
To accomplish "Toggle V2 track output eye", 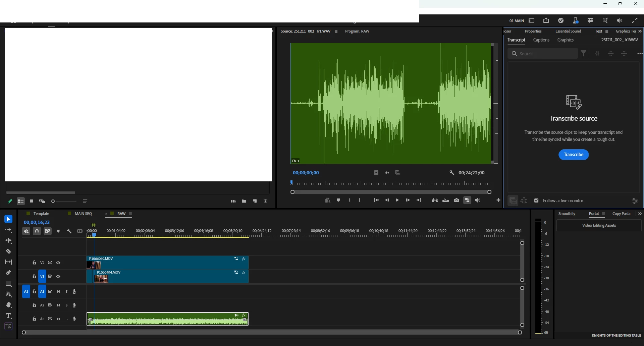I will tap(58, 263).
